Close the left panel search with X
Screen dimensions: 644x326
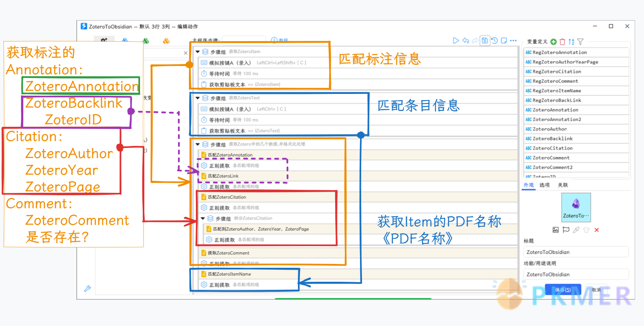click(185, 53)
